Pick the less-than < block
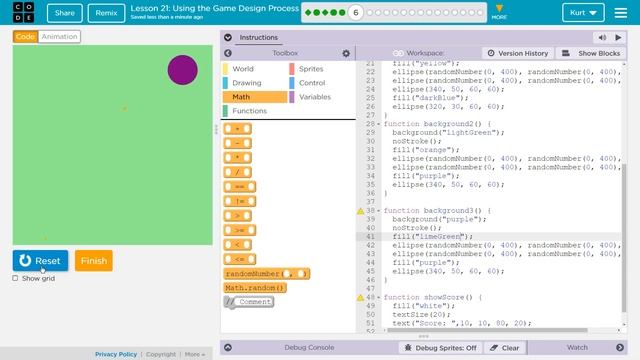The width and height of the screenshot is (640, 360). [x=238, y=244]
